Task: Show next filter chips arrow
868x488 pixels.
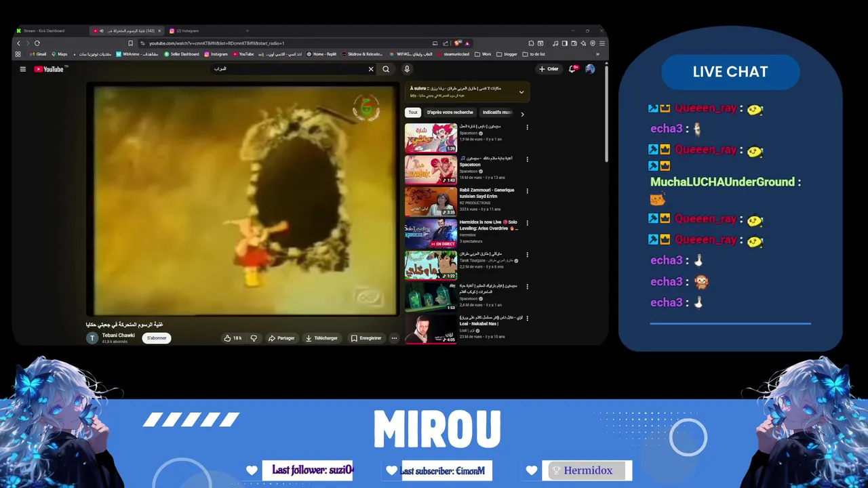Action: pyautogui.click(x=522, y=114)
